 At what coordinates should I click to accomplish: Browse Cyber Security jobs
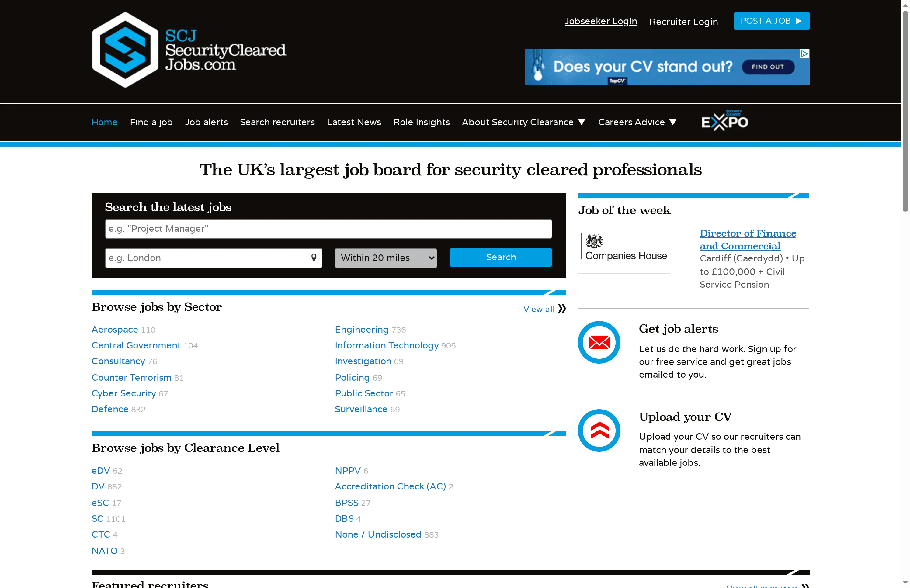(124, 393)
